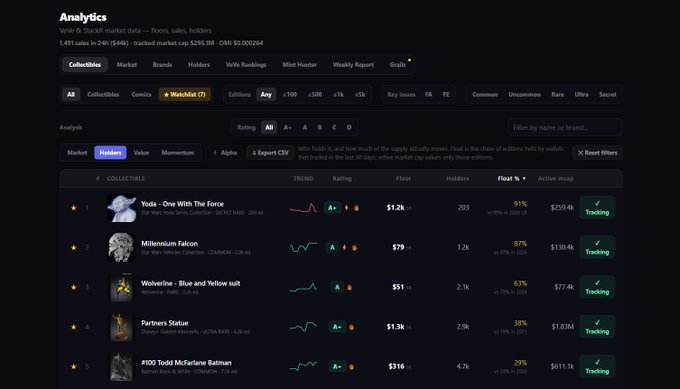Click the lightning icon in the Millennium Falcon row
This screenshot has height=389, width=680.
344,248
